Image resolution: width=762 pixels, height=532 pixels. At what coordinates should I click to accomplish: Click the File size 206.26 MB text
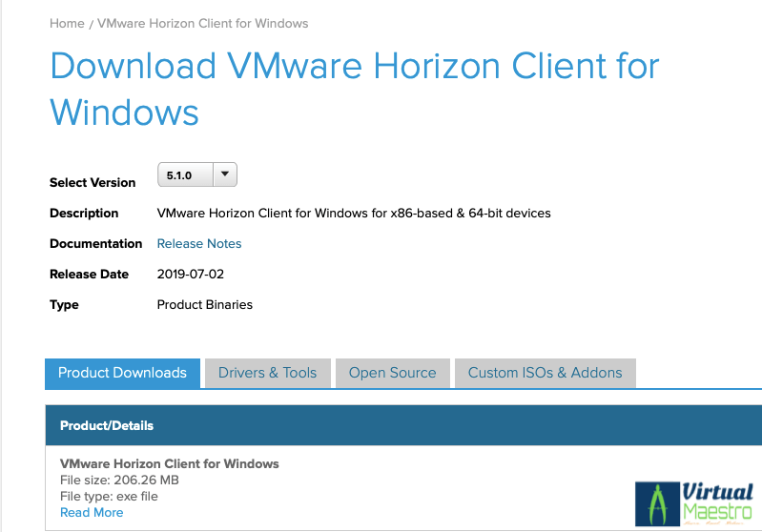pos(119,480)
